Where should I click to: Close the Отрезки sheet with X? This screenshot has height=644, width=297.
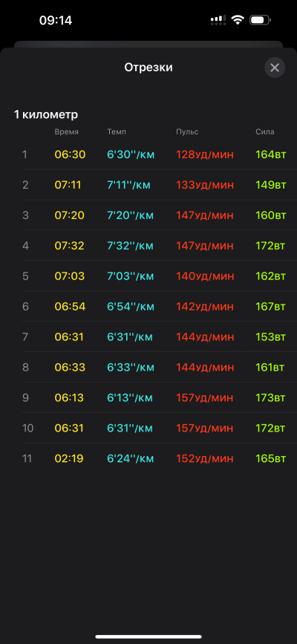pyautogui.click(x=275, y=68)
